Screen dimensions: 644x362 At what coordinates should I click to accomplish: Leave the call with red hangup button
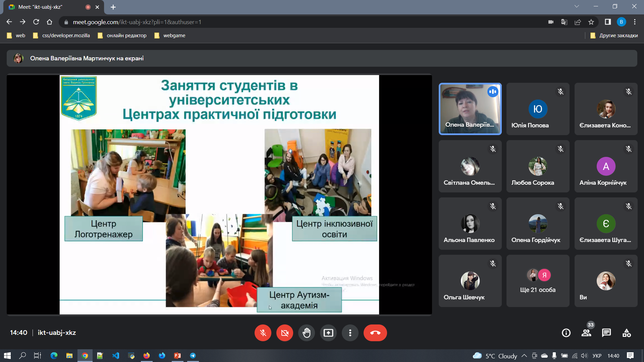[375, 333]
